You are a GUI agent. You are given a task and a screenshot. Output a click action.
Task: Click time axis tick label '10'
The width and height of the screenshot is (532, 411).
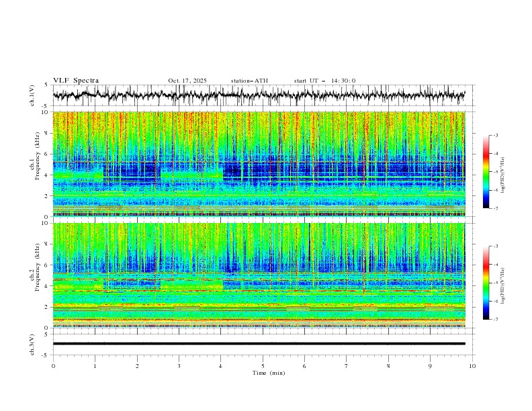click(x=472, y=366)
